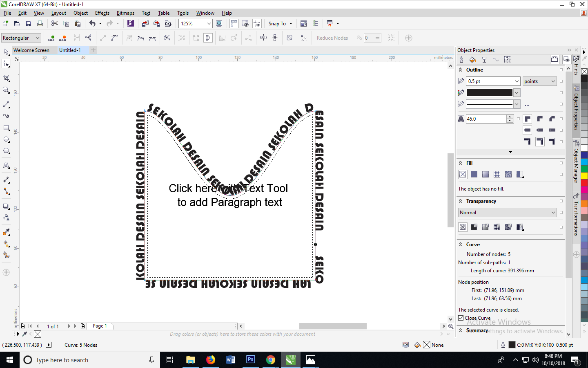Select the Ellipse tool
This screenshot has width=588, height=368.
click(6, 139)
